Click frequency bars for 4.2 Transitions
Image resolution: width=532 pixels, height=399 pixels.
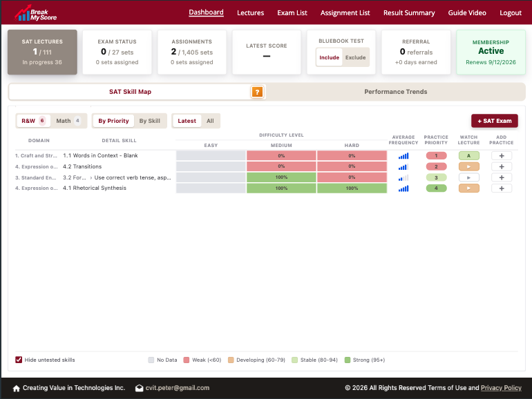[403, 167]
